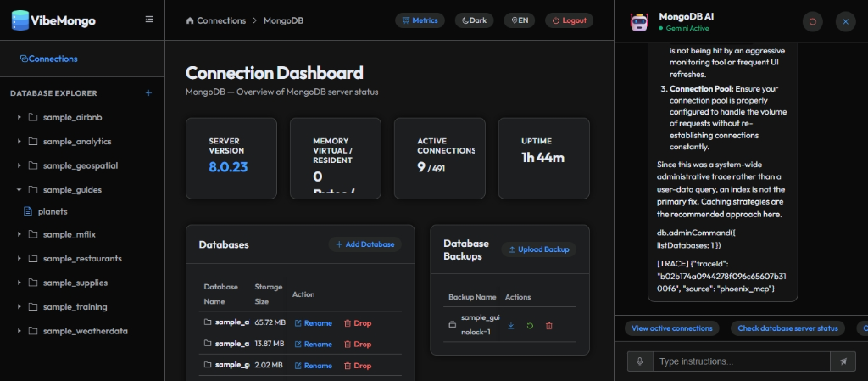Click the microphone icon in chat input
This screenshot has width=868, height=381.
[x=640, y=361]
